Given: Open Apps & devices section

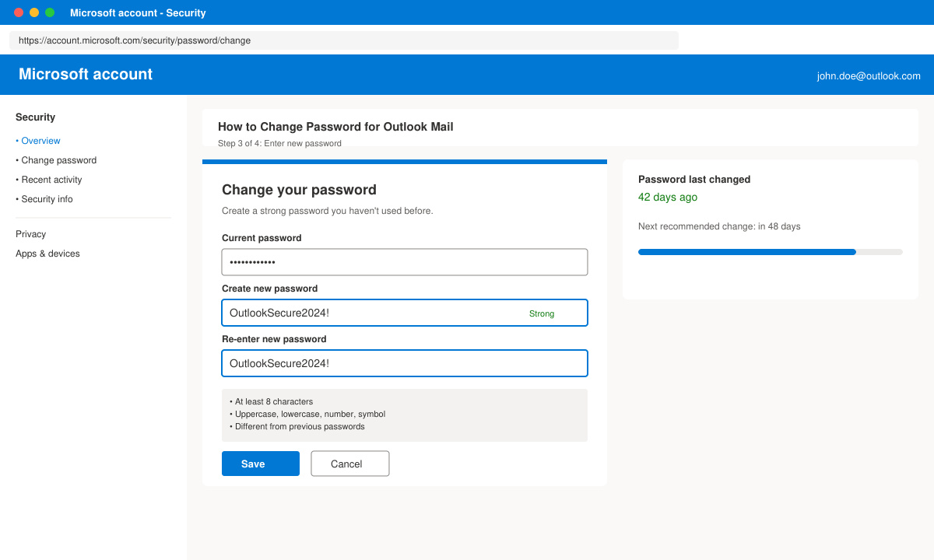Looking at the screenshot, I should 47,254.
